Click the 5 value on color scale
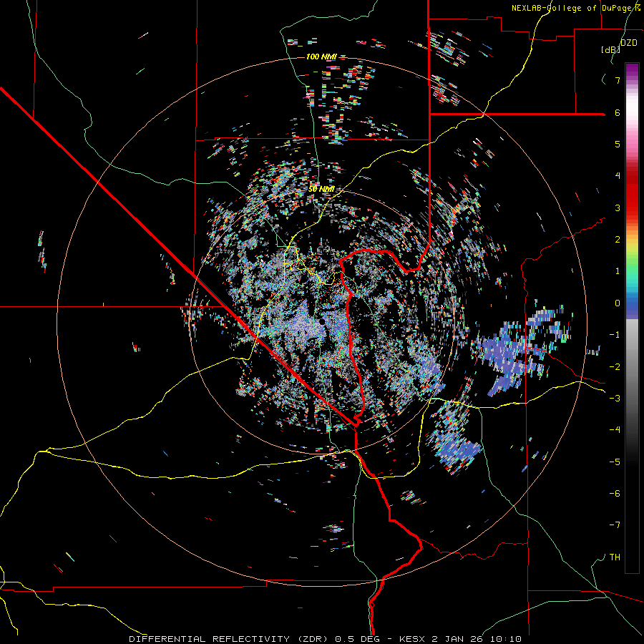 [618, 144]
